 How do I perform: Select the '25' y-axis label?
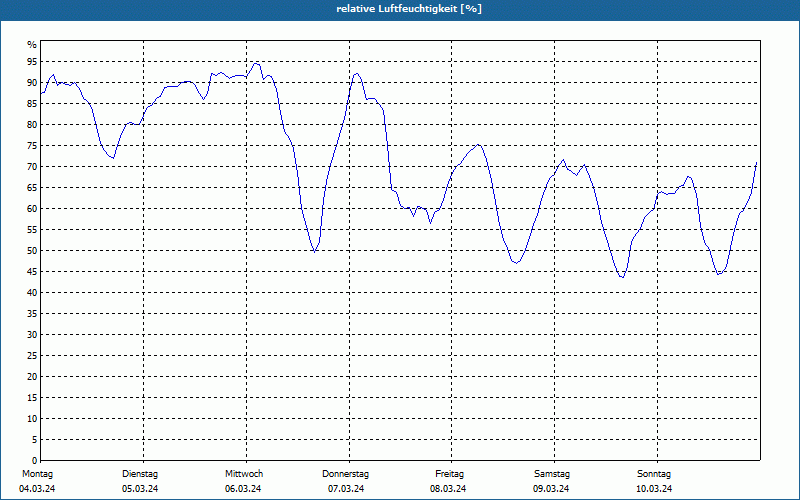32,356
